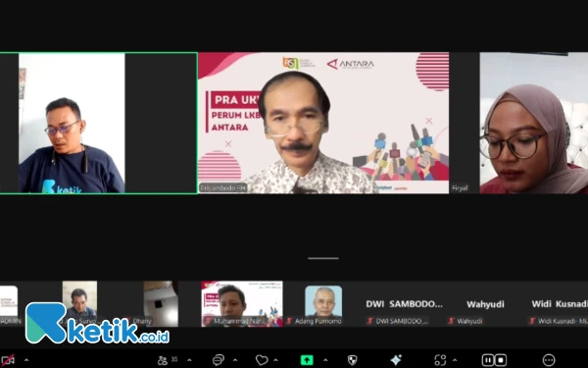The height and width of the screenshot is (368, 588).
Task: Select Firyal video tile
Action: (518, 124)
